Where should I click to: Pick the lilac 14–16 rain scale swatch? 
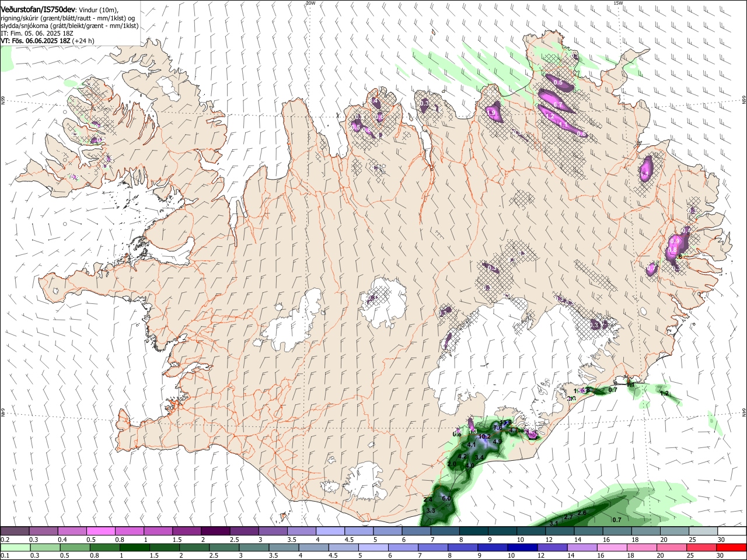pos(582,547)
